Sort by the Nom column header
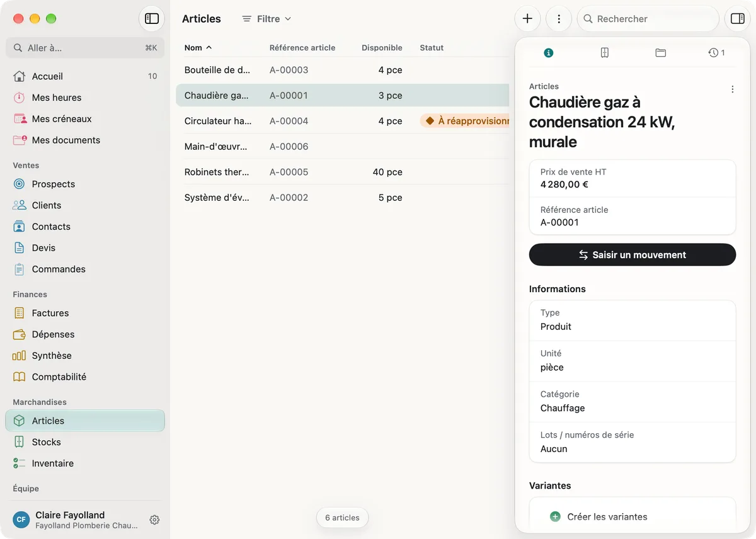 coord(198,48)
